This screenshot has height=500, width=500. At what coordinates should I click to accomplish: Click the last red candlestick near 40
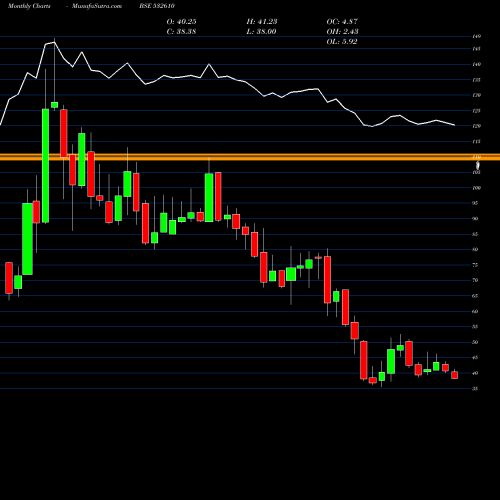[454, 375]
